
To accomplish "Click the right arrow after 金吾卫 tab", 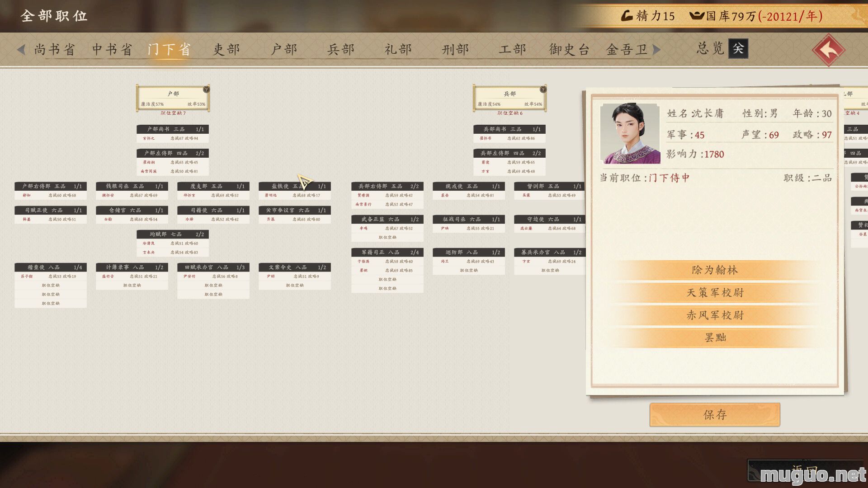I will pos(657,49).
